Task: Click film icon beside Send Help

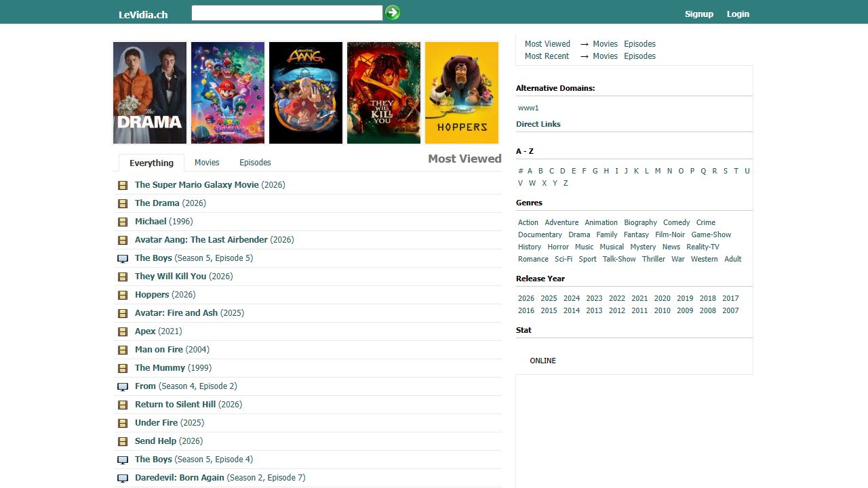Action: (123, 441)
